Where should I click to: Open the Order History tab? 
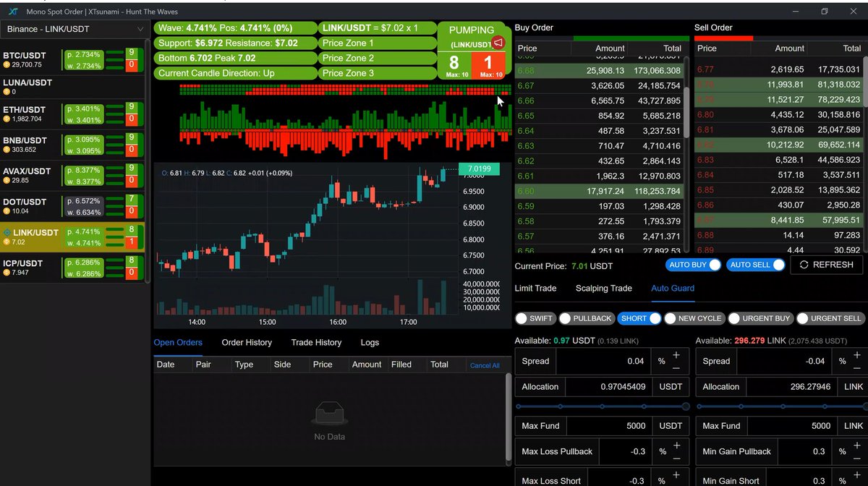[247, 342]
